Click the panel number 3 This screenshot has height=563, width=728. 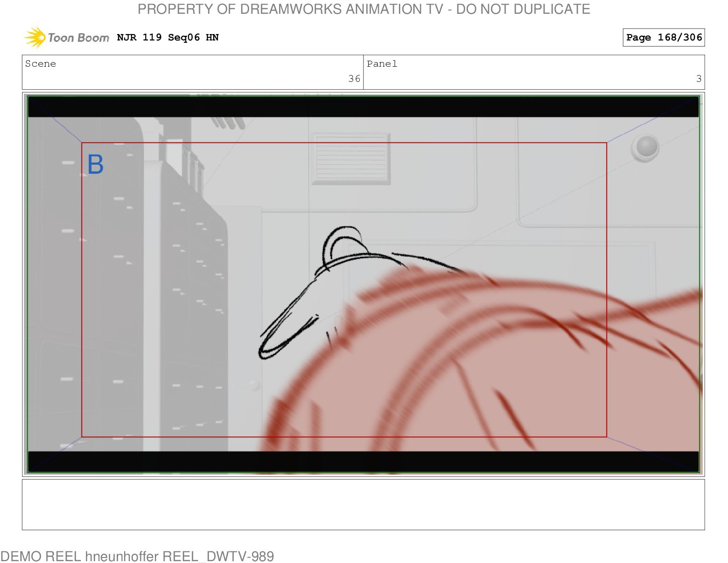coord(699,79)
